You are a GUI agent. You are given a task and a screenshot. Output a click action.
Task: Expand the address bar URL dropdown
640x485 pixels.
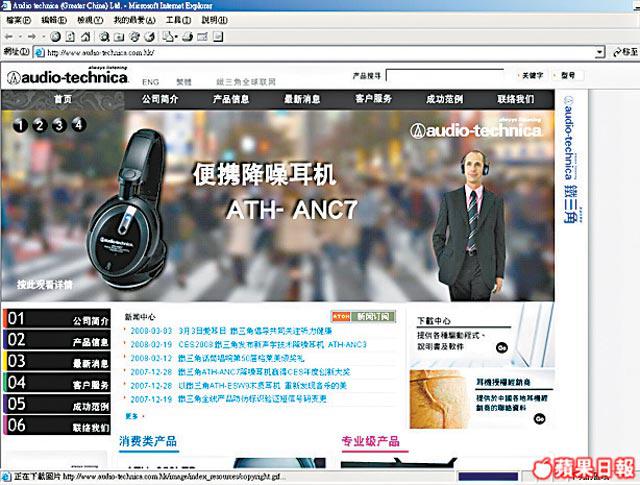600,52
